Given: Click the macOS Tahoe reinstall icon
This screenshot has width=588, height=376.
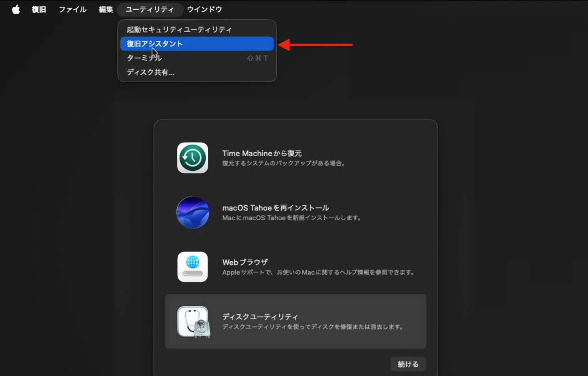Looking at the screenshot, I should click(x=192, y=212).
